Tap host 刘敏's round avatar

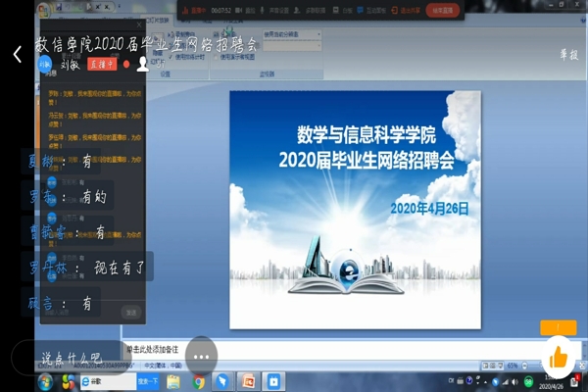point(45,64)
